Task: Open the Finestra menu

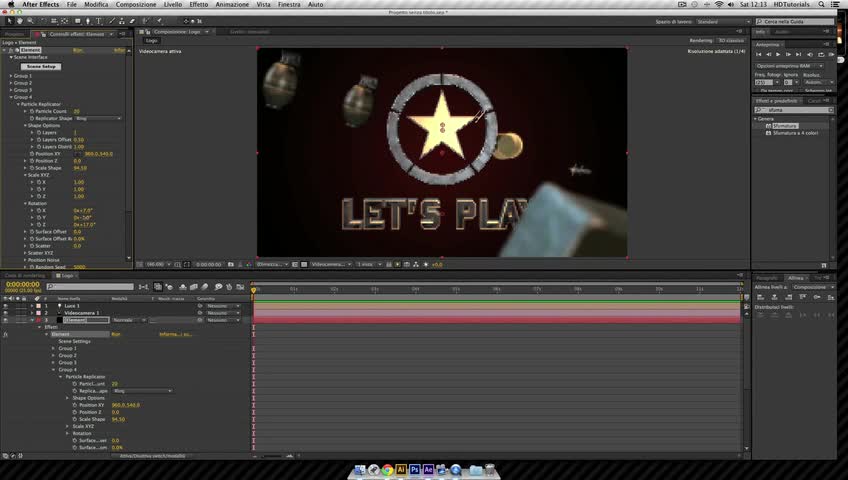Action: pos(289,4)
